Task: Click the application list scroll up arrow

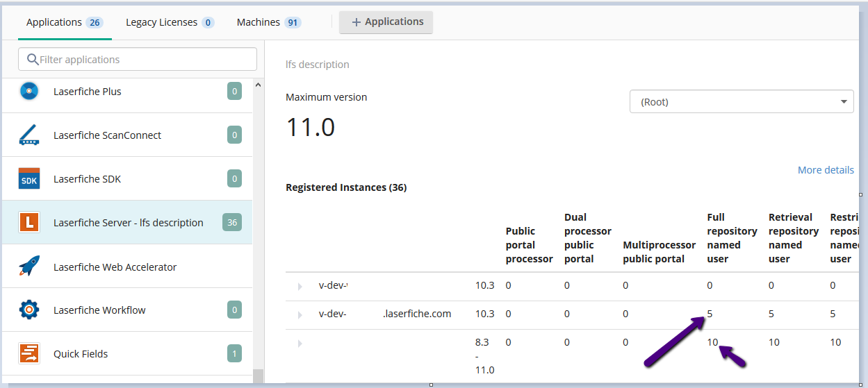Action: click(x=258, y=85)
